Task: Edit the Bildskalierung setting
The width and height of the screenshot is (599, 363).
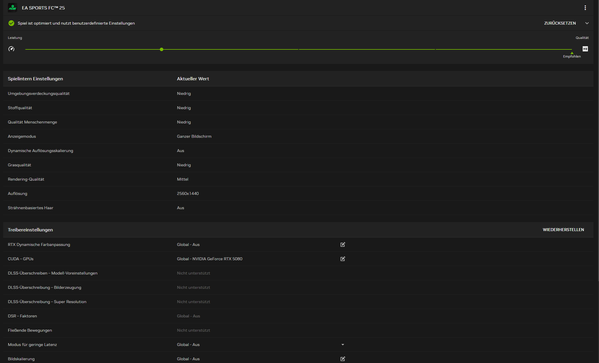Action: 343,359
